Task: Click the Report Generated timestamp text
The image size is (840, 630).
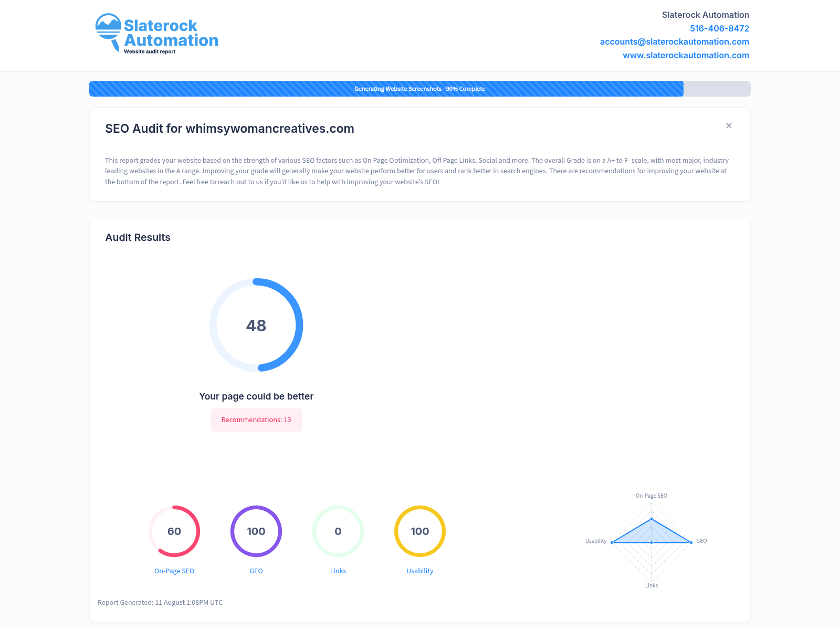Action: point(160,603)
